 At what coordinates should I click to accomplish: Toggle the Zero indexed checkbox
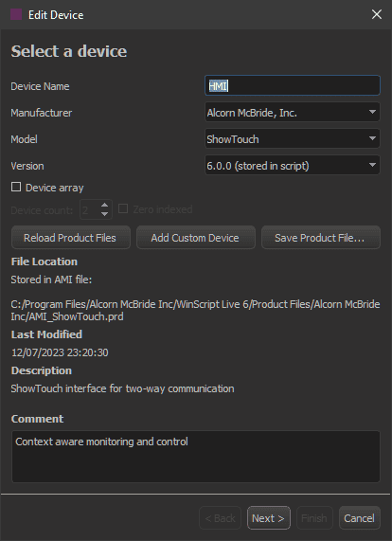[123, 208]
